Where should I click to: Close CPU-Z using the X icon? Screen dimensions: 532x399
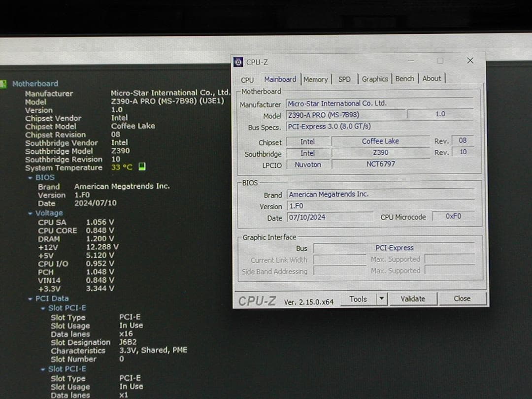click(470, 60)
